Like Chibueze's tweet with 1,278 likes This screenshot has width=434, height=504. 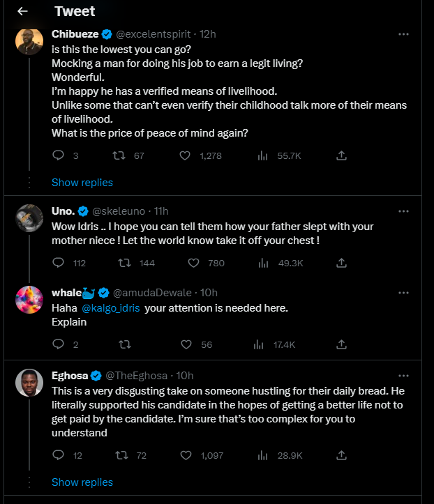(x=185, y=155)
